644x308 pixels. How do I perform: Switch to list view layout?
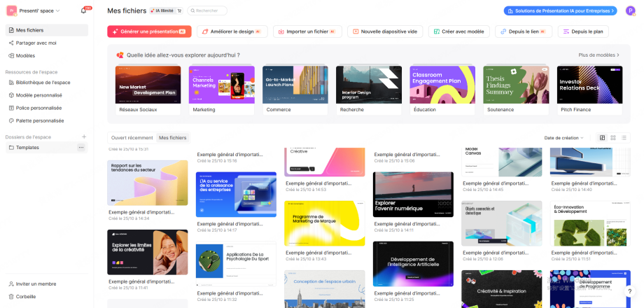(x=624, y=138)
